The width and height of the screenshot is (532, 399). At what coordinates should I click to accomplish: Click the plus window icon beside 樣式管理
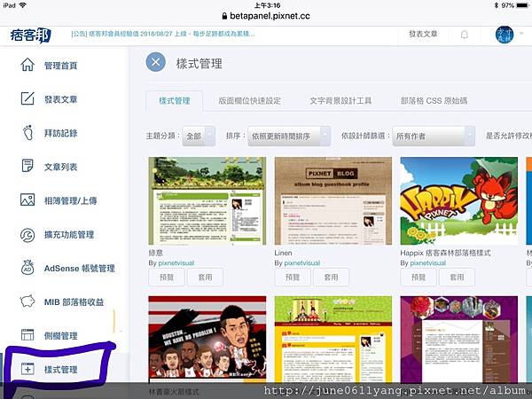pos(27,369)
